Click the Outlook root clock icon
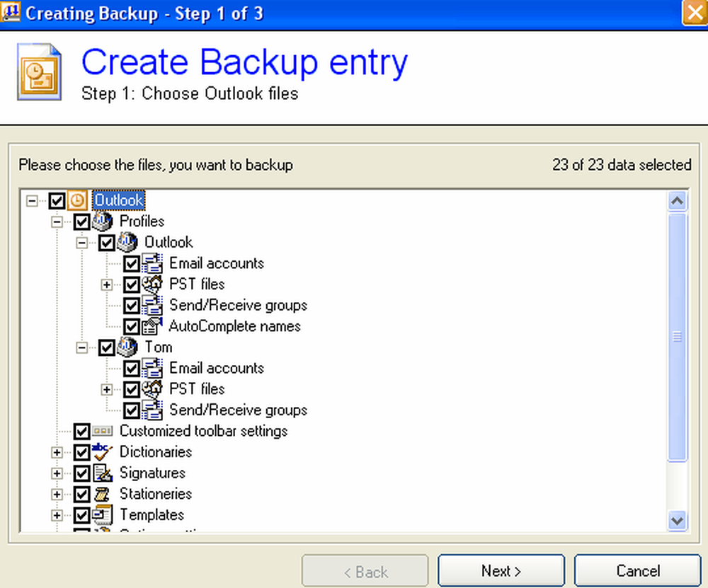 77,200
